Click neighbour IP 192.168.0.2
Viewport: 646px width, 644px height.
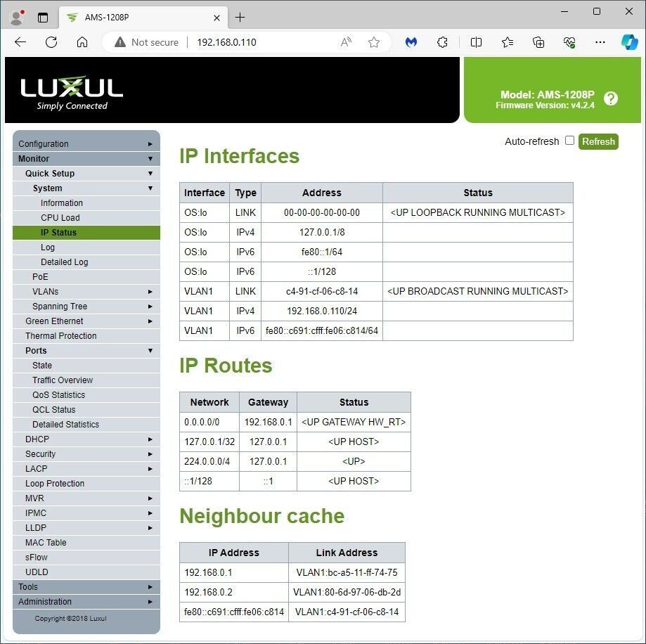pos(234,593)
